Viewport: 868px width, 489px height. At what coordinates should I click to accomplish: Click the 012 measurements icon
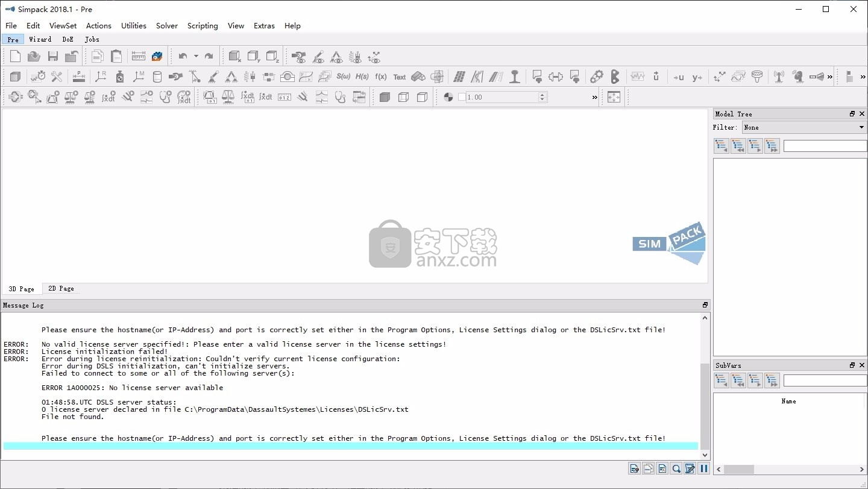285,96
